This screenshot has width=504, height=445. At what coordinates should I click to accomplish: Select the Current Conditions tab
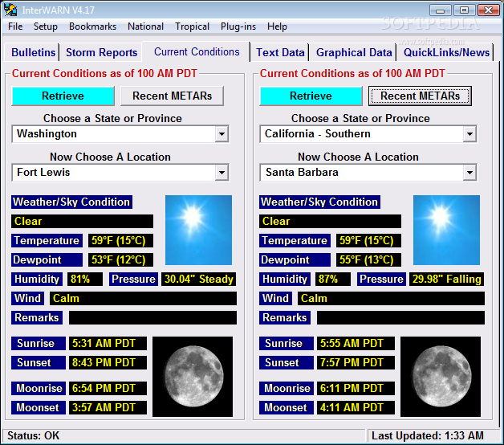click(197, 51)
